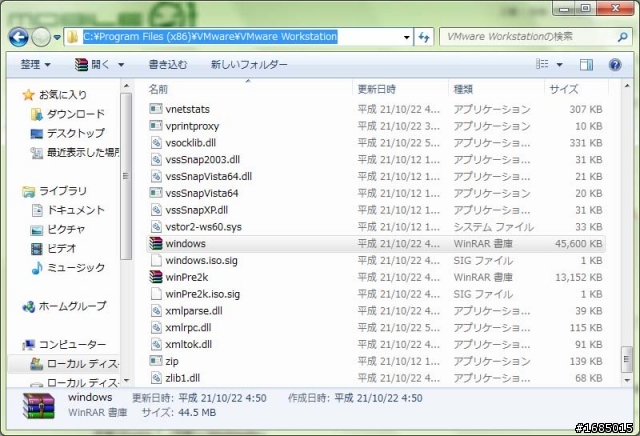This screenshot has width=640, height=436.
Task: Click the winPre2k.iso.sig file icon
Action: 156,294
